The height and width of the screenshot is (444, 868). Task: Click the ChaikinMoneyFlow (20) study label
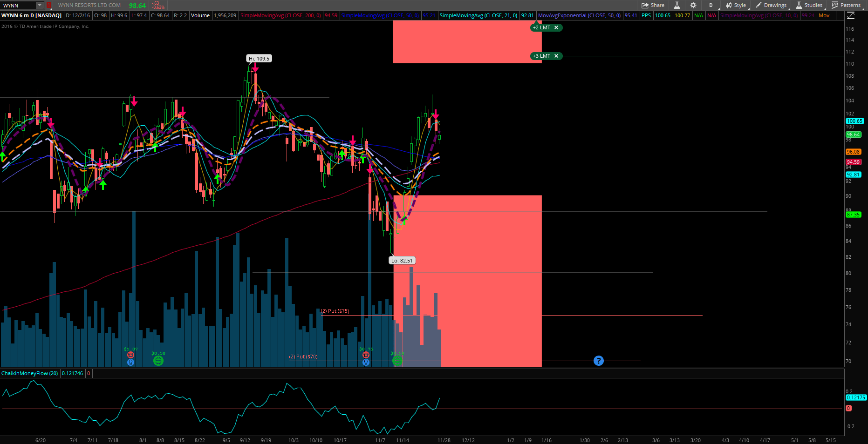[30, 373]
